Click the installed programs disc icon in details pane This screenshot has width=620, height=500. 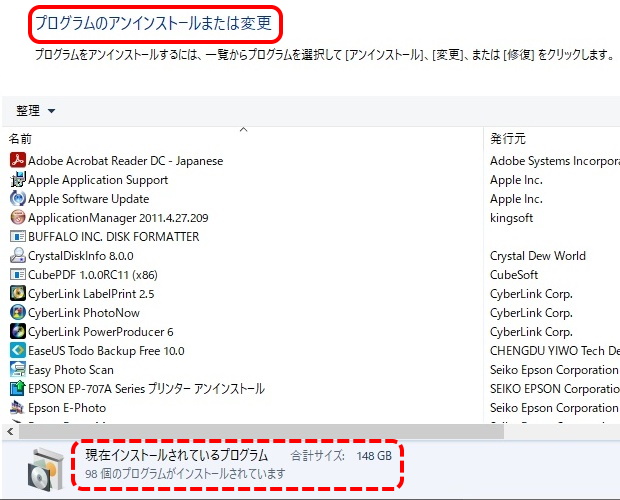point(45,470)
